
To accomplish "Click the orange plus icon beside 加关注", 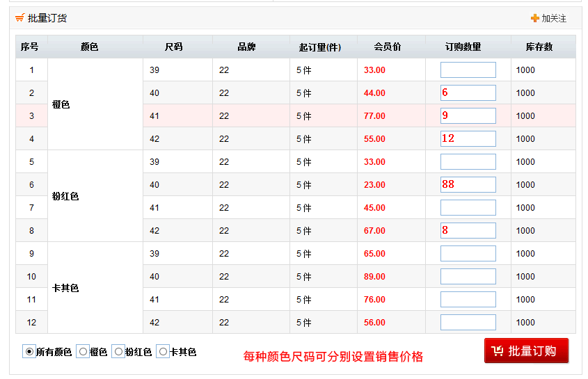I will tap(534, 18).
